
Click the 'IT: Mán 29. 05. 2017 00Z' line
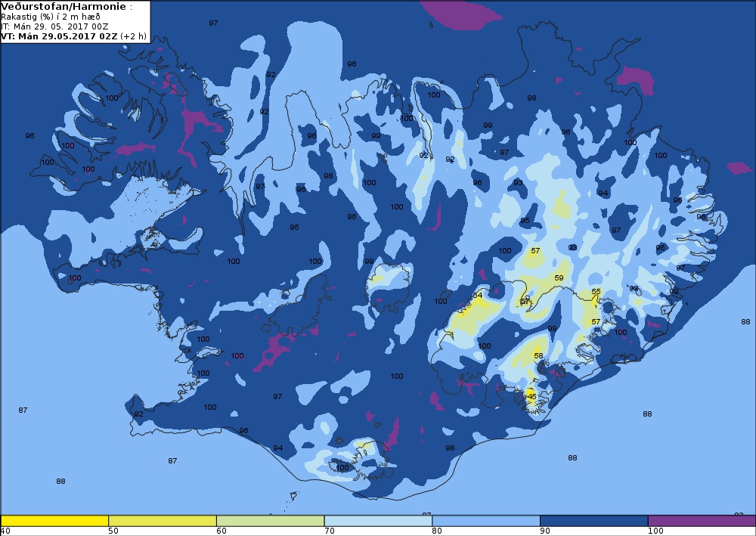[x=54, y=26]
